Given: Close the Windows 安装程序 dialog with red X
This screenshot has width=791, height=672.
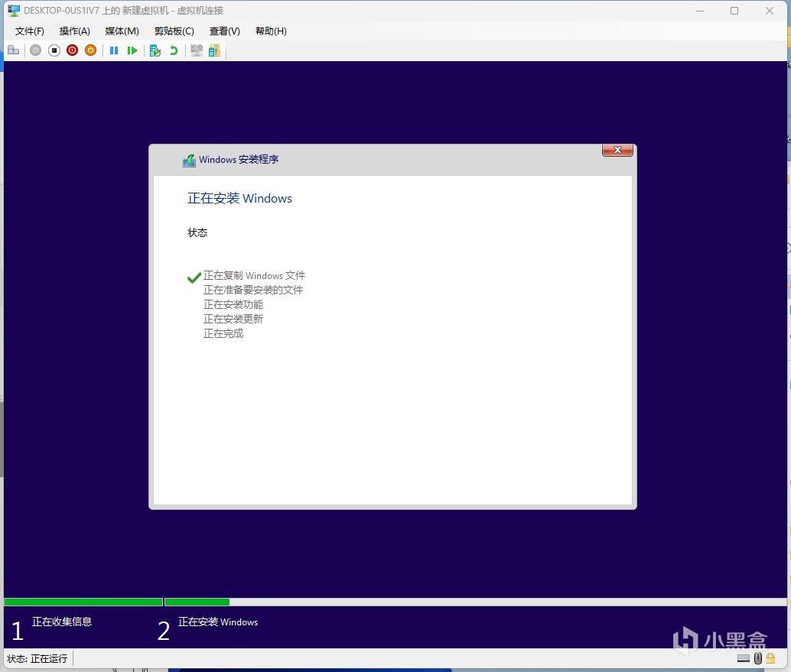Looking at the screenshot, I should click(x=617, y=150).
